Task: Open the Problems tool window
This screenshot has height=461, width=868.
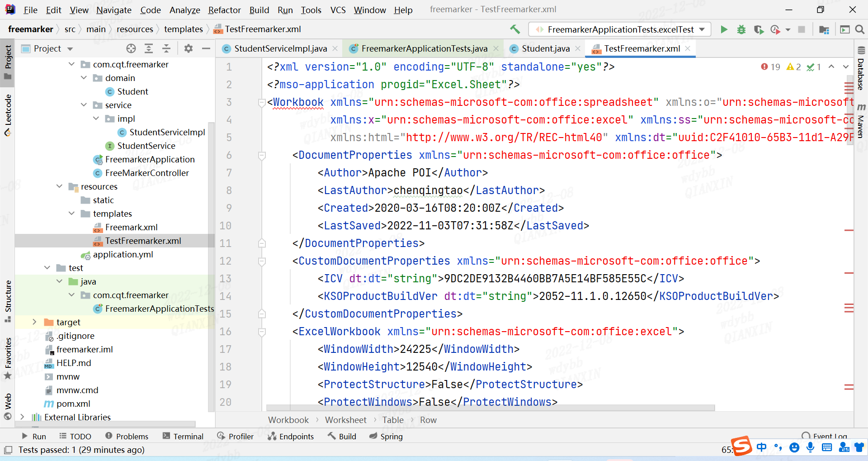Action: [127, 437]
